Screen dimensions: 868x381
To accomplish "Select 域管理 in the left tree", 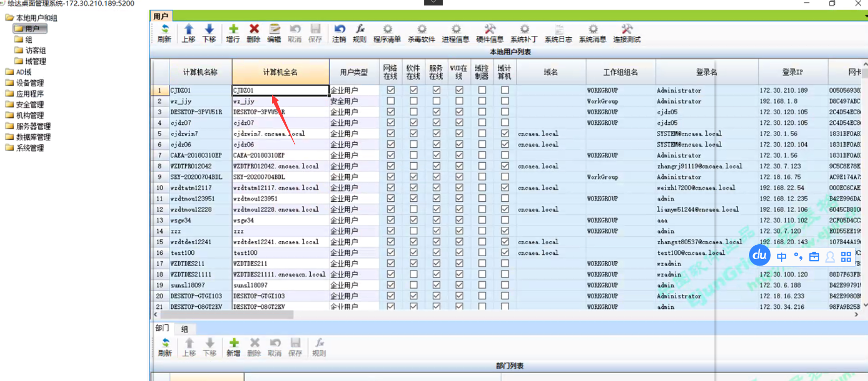I will click(x=30, y=61).
